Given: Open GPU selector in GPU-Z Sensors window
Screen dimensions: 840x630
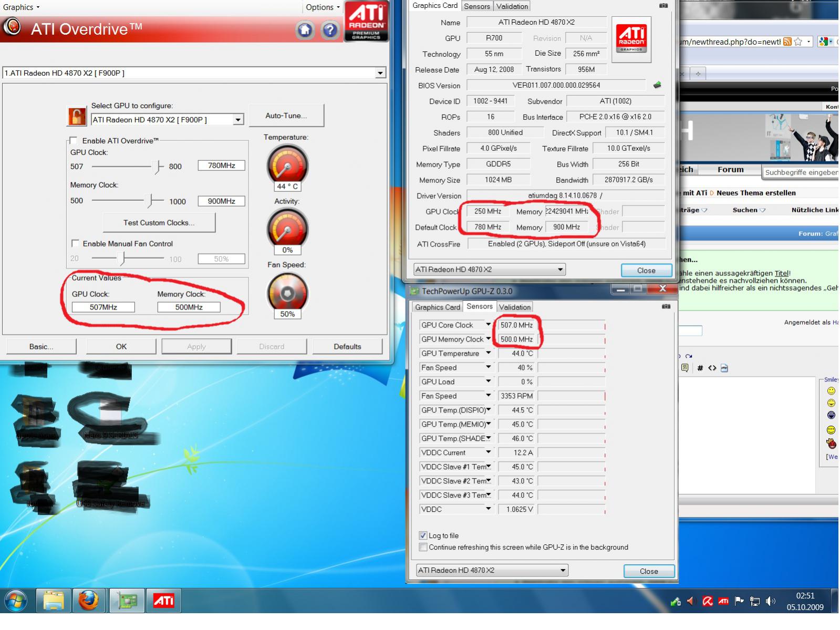Looking at the screenshot, I should pos(492,570).
